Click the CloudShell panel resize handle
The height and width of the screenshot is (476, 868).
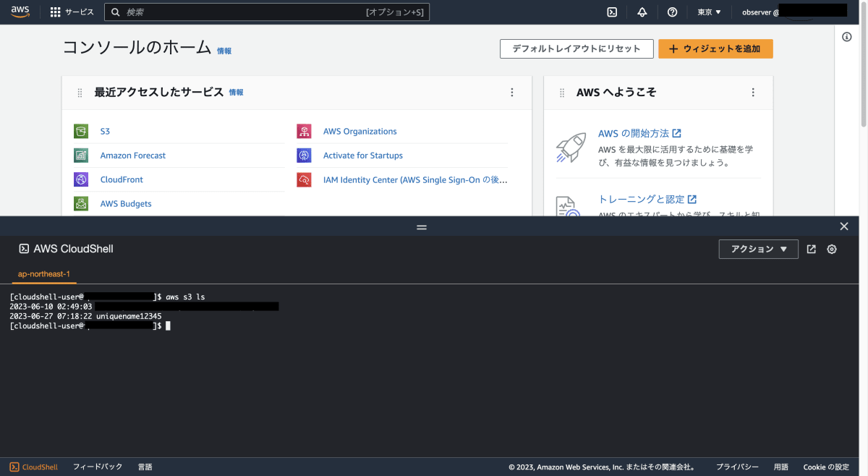422,226
